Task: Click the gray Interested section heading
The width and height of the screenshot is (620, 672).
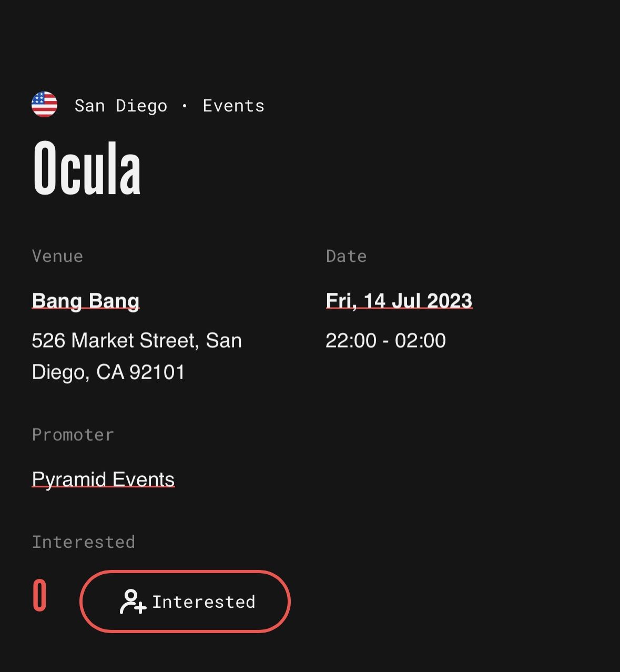Action: [x=84, y=542]
